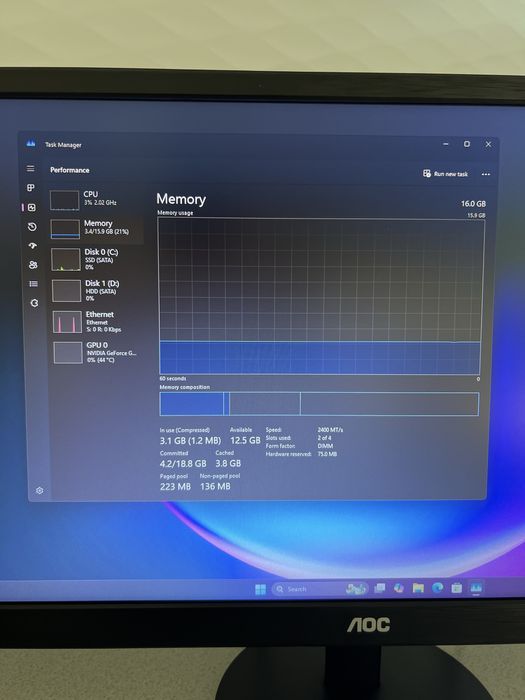Click the '2400 MT/s' speed value
This screenshot has width=525, height=700.
330,430
